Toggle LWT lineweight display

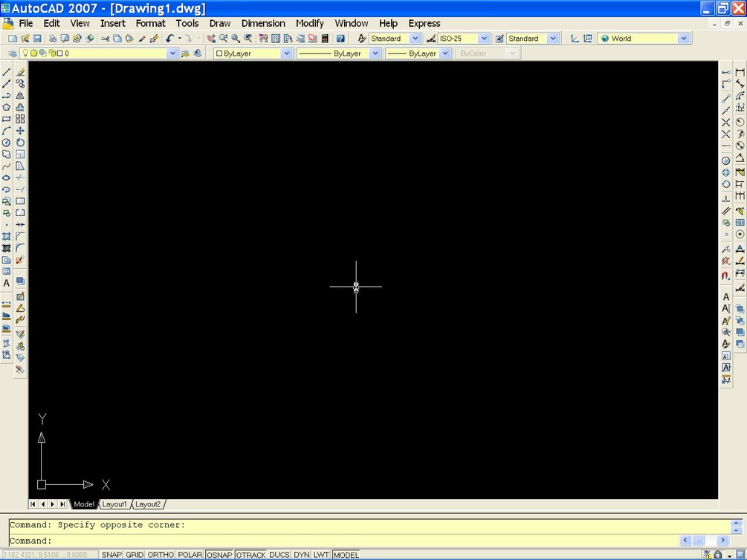tap(321, 555)
